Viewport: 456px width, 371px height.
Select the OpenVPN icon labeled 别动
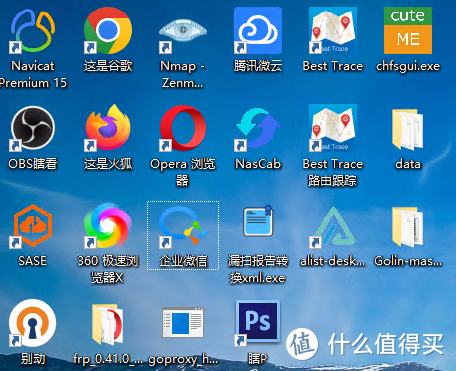pyautogui.click(x=33, y=323)
